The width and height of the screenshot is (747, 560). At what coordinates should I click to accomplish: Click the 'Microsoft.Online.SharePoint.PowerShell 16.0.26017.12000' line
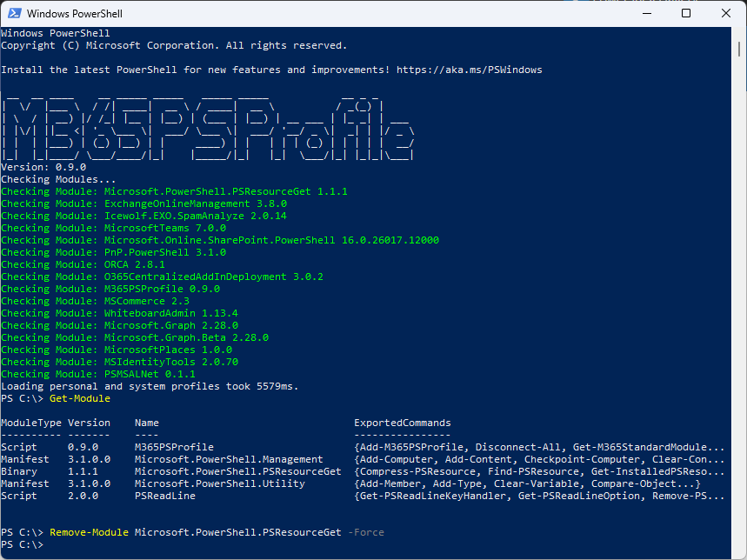(220, 241)
